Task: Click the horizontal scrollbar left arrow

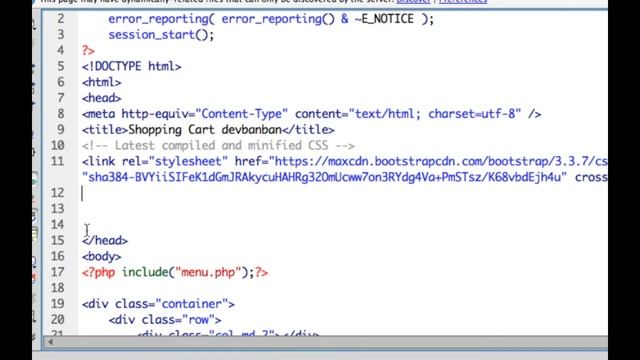Action: point(50,342)
